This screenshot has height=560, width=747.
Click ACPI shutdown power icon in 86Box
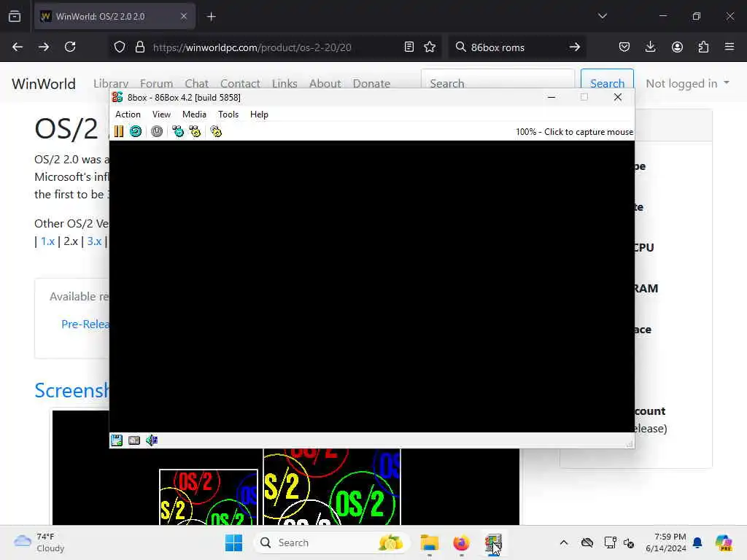coord(157,131)
